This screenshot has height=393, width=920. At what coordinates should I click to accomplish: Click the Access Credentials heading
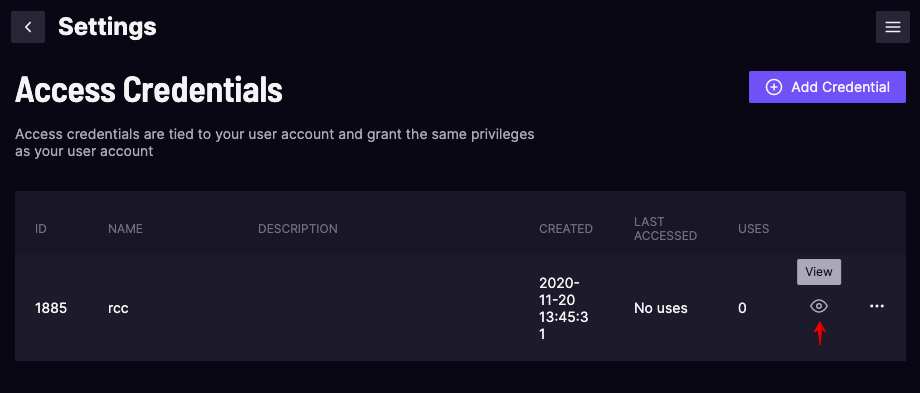coord(148,90)
